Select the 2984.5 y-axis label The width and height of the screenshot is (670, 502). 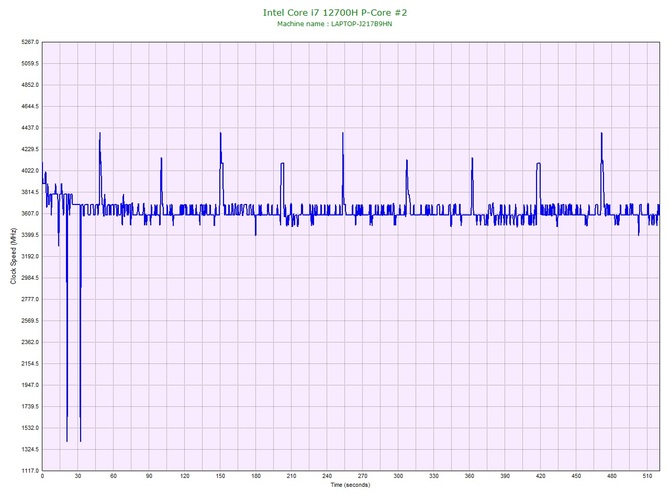30,278
